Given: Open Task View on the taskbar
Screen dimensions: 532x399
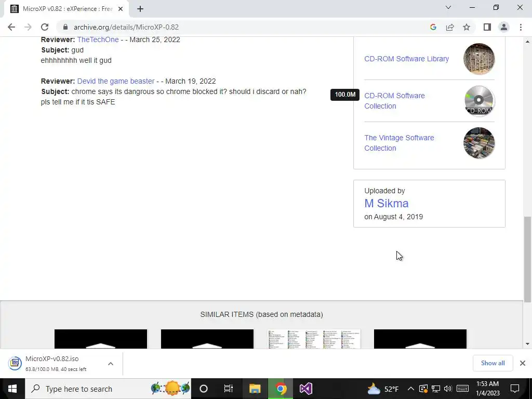Looking at the screenshot, I should (x=229, y=389).
